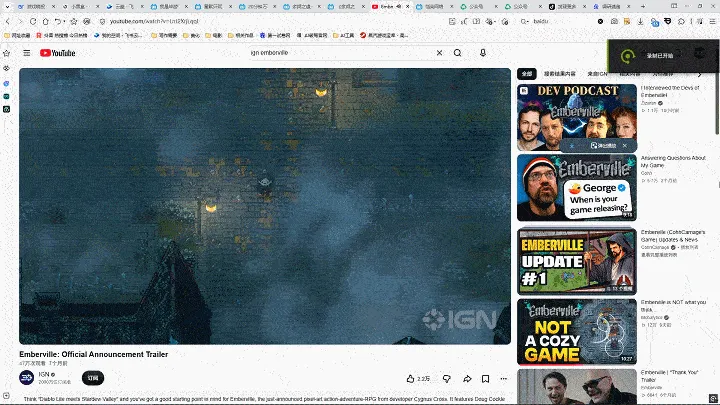Close the Emberville YouTube tab
720x405 pixels.
click(407, 6)
